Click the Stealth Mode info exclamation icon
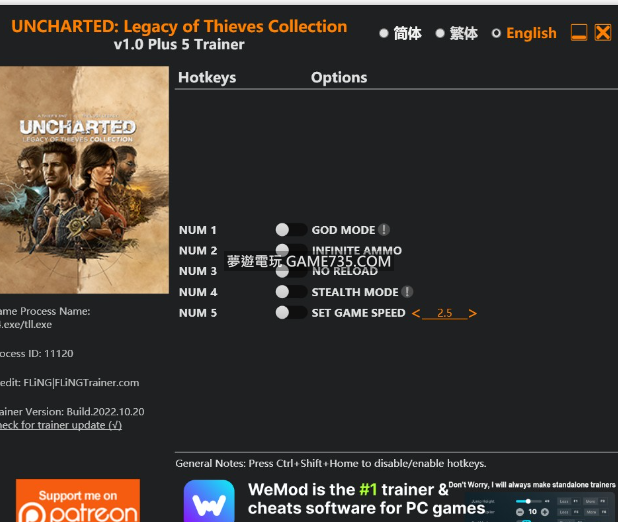This screenshot has height=522, width=618. [x=407, y=292]
